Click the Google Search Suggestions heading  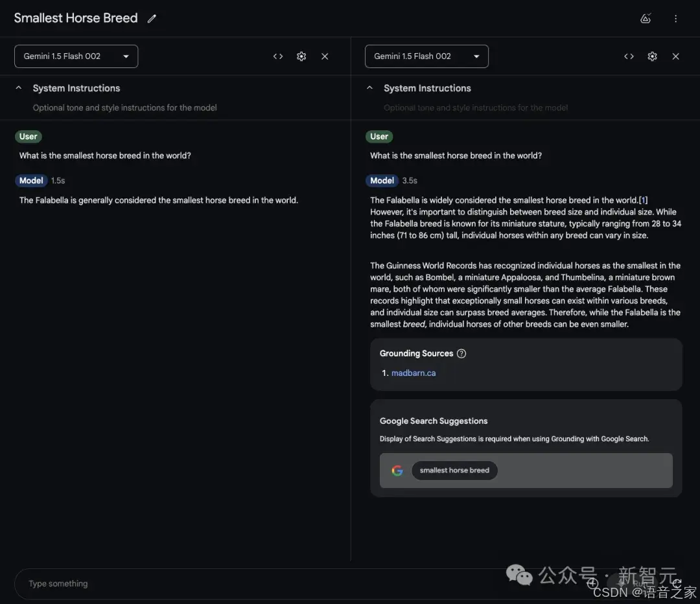click(x=434, y=421)
